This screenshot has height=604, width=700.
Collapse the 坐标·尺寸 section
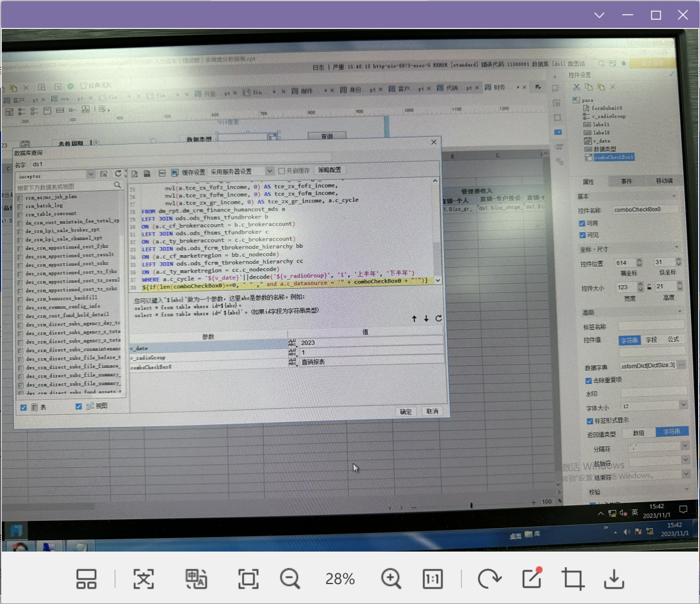[677, 247]
